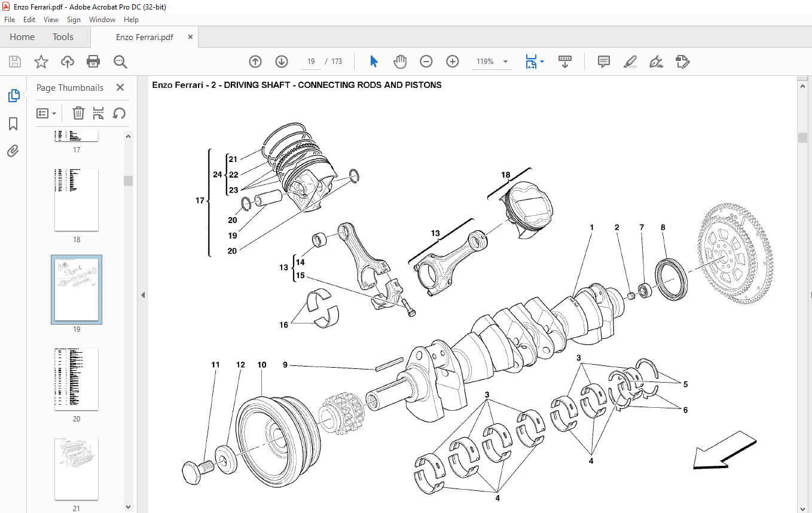Open the Bookmarks sidebar icon
The image size is (812, 513).
click(x=13, y=124)
